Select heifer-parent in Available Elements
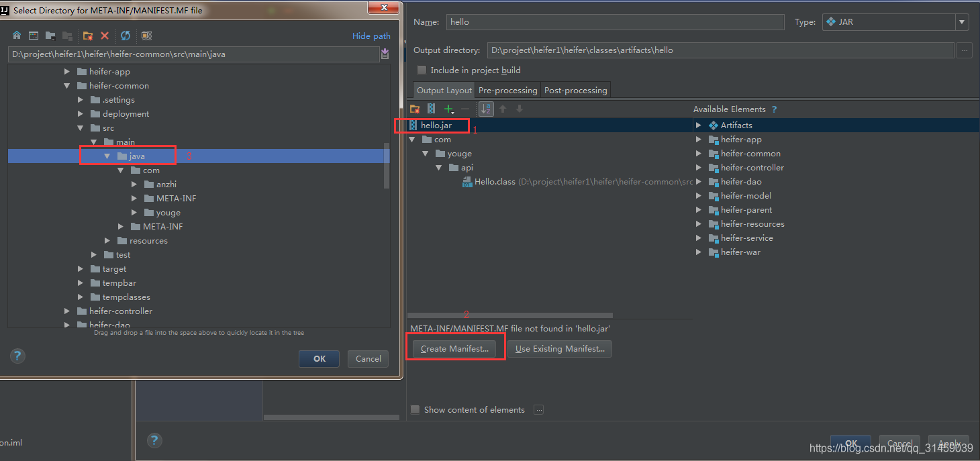Image resolution: width=980 pixels, height=461 pixels. click(x=746, y=210)
